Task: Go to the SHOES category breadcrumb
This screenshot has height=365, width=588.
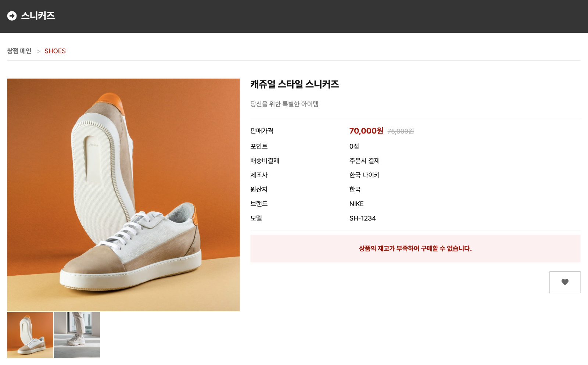Action: click(x=55, y=51)
